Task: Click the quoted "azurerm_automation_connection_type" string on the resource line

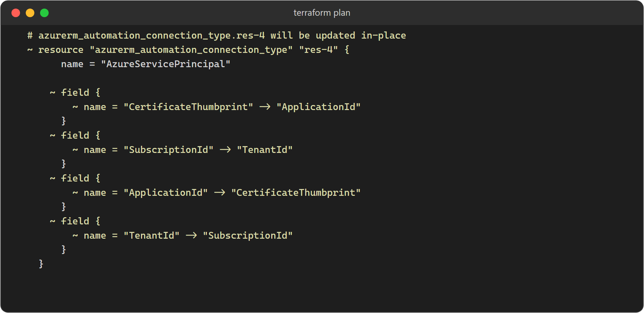Action: pos(191,50)
